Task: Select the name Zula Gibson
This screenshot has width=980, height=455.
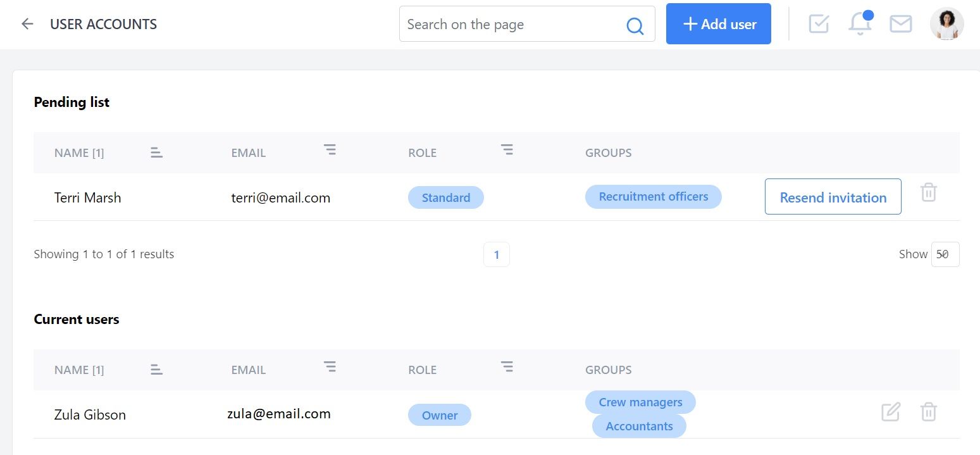Action: (90, 414)
